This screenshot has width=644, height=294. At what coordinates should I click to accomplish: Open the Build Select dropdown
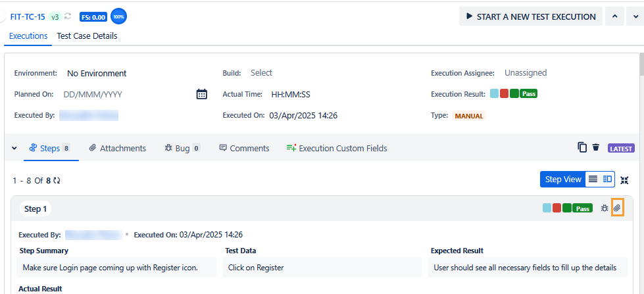(x=261, y=73)
